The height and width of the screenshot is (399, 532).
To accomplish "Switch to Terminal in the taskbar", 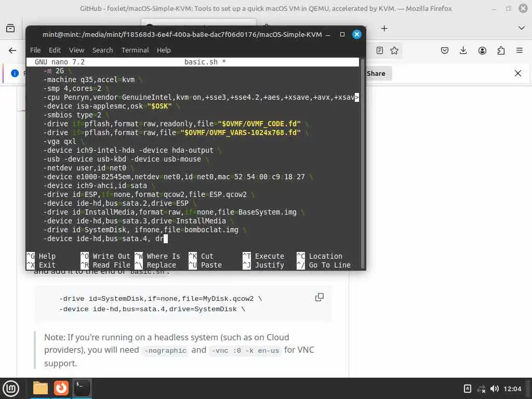I will (82, 388).
